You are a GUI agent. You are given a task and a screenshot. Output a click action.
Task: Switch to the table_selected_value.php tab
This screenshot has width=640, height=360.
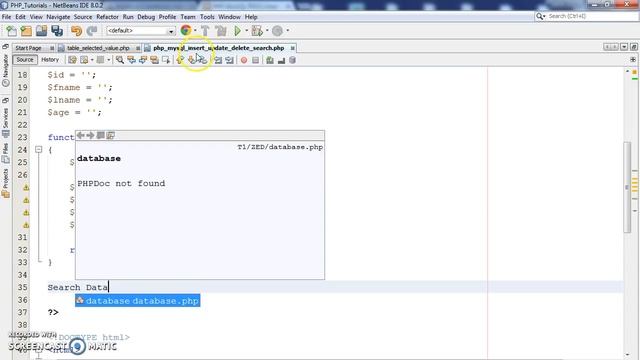click(x=98, y=48)
